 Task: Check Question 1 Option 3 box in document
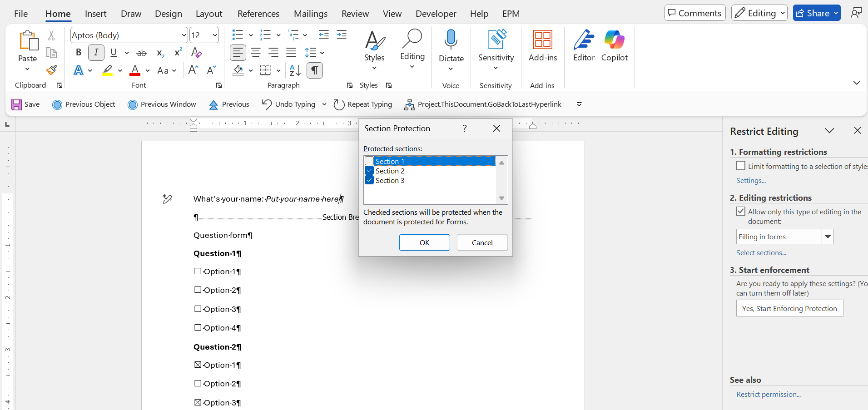point(198,309)
